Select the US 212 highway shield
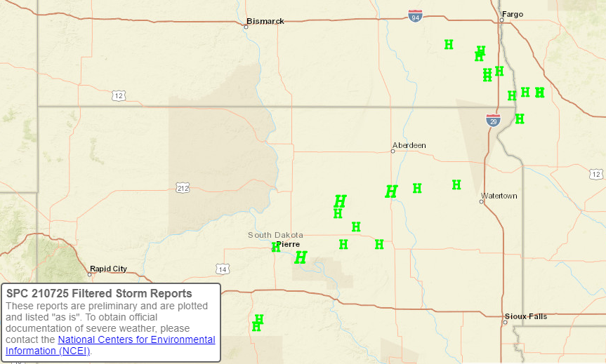The width and height of the screenshot is (606, 364). coord(182,188)
